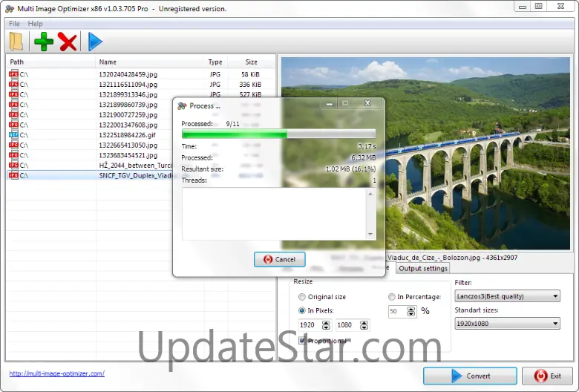Click the viaduct preview image
Screen dimensions: 579x392
click(425, 154)
